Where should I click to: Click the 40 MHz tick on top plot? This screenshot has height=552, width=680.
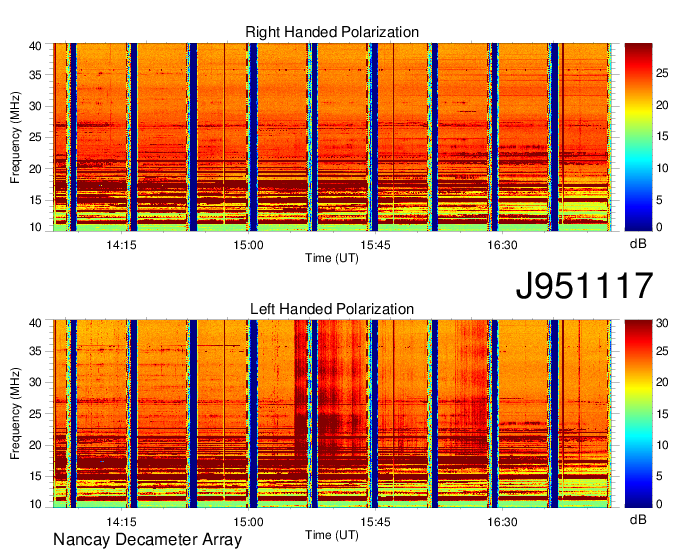coord(35,46)
